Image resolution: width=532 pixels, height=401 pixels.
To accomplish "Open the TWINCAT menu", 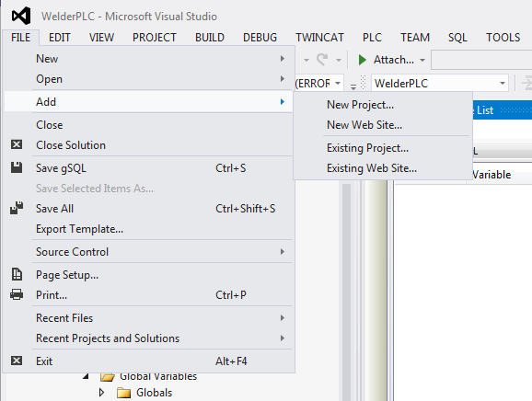I will (x=319, y=38).
